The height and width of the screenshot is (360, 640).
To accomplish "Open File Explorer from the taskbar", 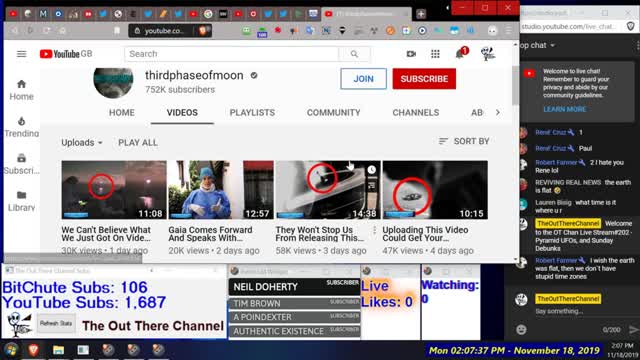I will [x=58, y=350].
